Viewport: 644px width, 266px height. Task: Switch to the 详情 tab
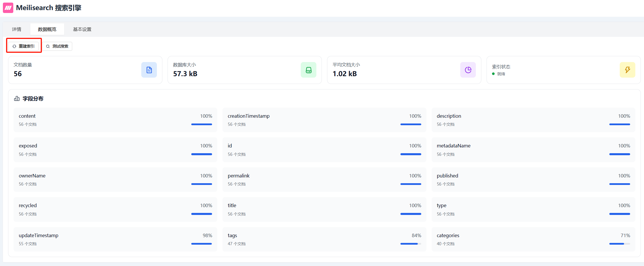pyautogui.click(x=16, y=29)
